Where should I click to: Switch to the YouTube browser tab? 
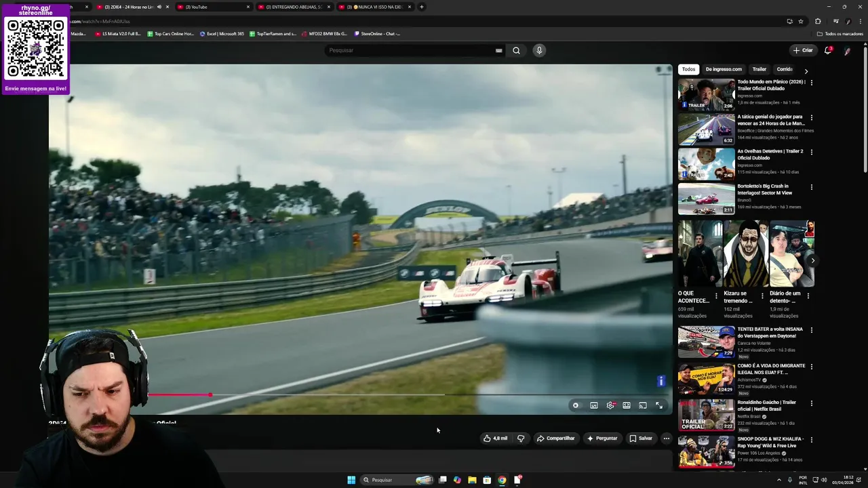[214, 7]
